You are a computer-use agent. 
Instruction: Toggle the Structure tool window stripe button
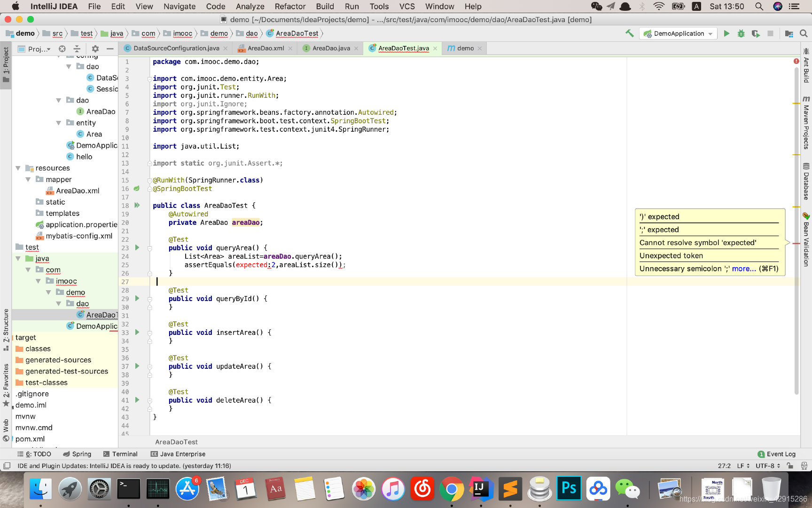click(x=6, y=329)
